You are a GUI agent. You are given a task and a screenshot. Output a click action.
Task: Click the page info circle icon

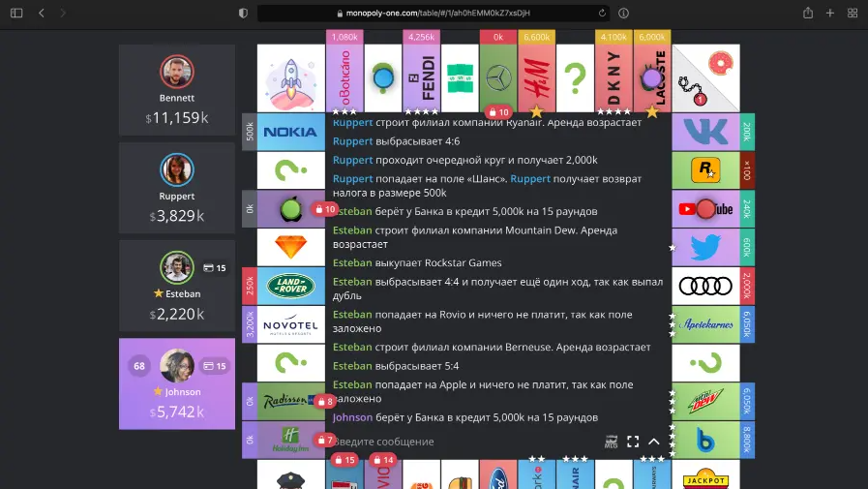pyautogui.click(x=623, y=13)
